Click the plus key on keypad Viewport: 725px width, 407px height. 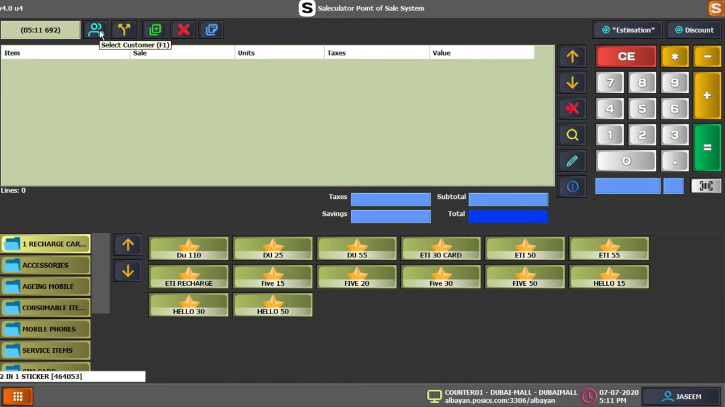707,96
